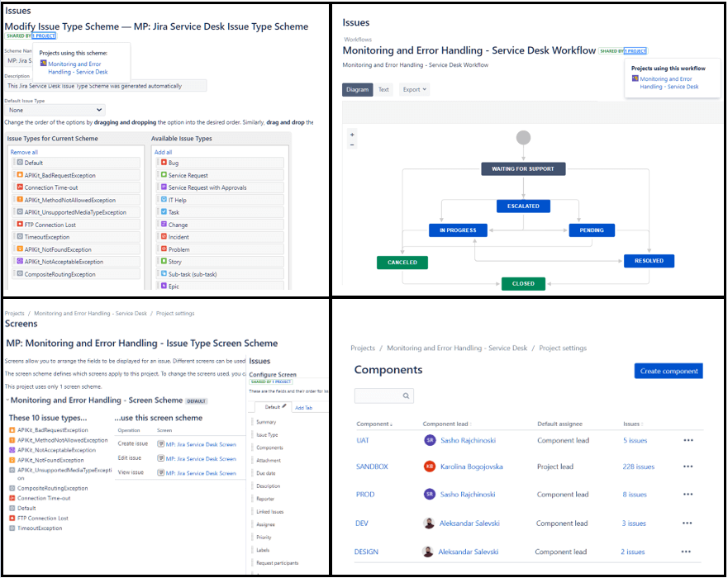Sort by the Component column header
Image resolution: width=728 pixels, height=578 pixels.
[374, 424]
